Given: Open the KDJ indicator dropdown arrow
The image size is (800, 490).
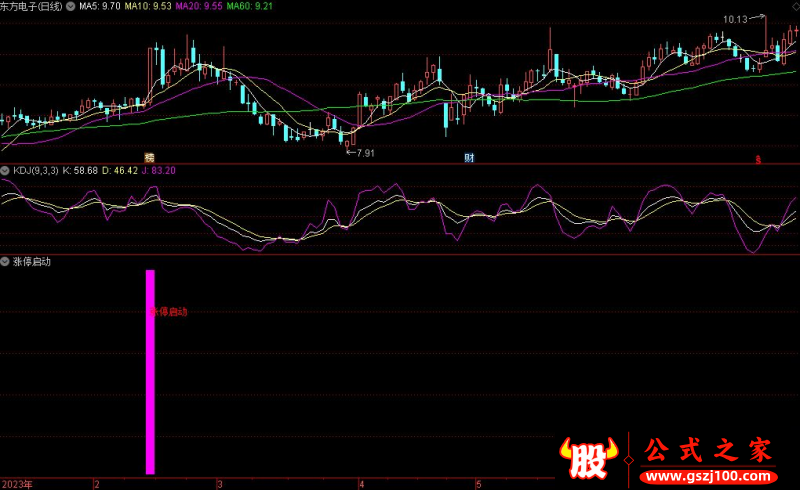Looking at the screenshot, I should click(6, 171).
